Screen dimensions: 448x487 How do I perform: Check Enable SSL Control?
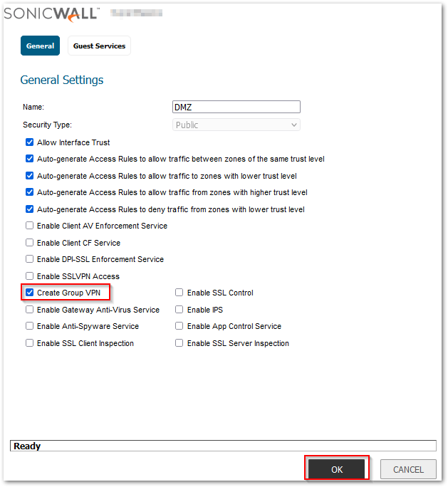(x=179, y=293)
